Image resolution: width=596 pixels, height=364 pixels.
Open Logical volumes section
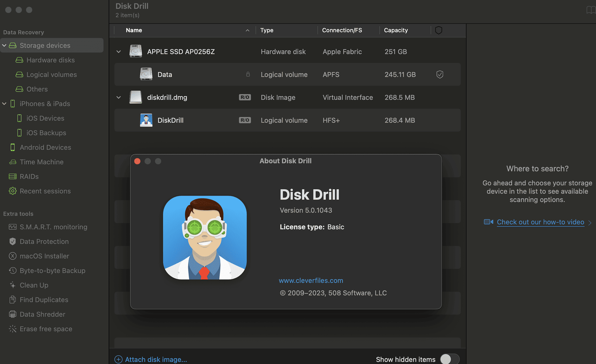pos(52,75)
